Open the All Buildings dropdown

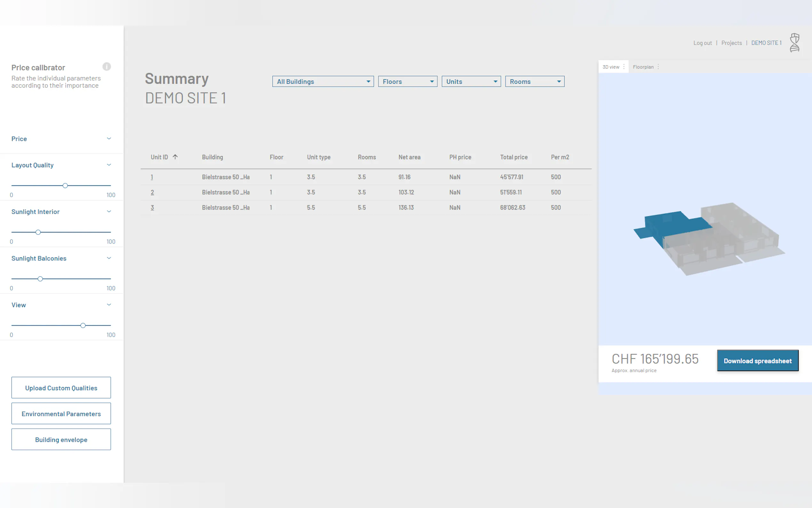[323, 82]
